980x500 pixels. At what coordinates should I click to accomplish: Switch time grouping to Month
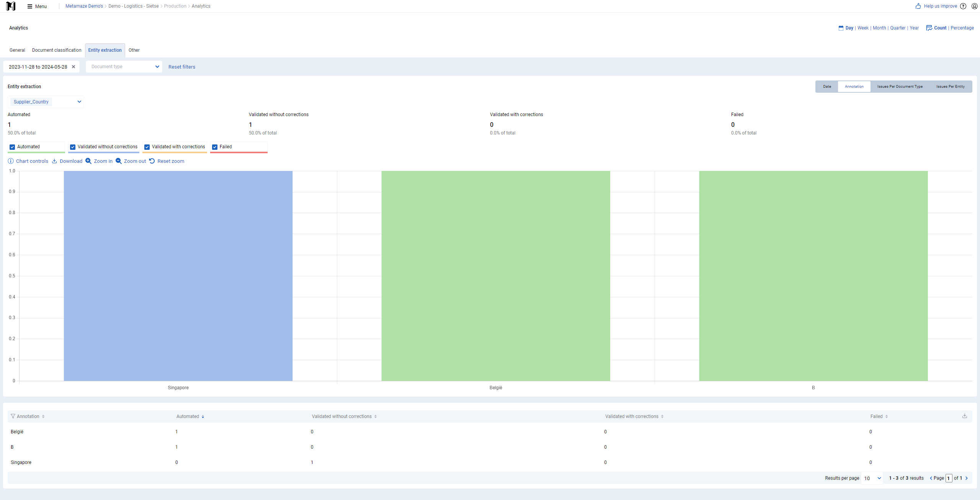pos(879,28)
